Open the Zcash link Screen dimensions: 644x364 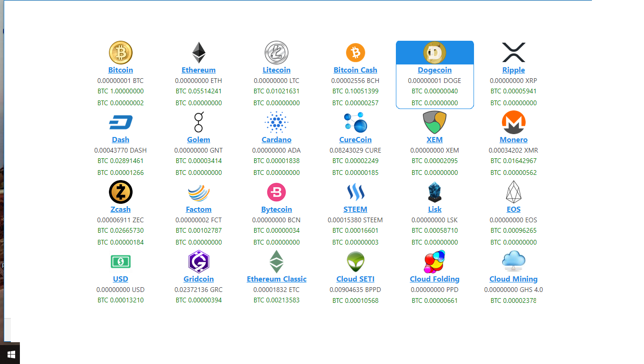(120, 209)
